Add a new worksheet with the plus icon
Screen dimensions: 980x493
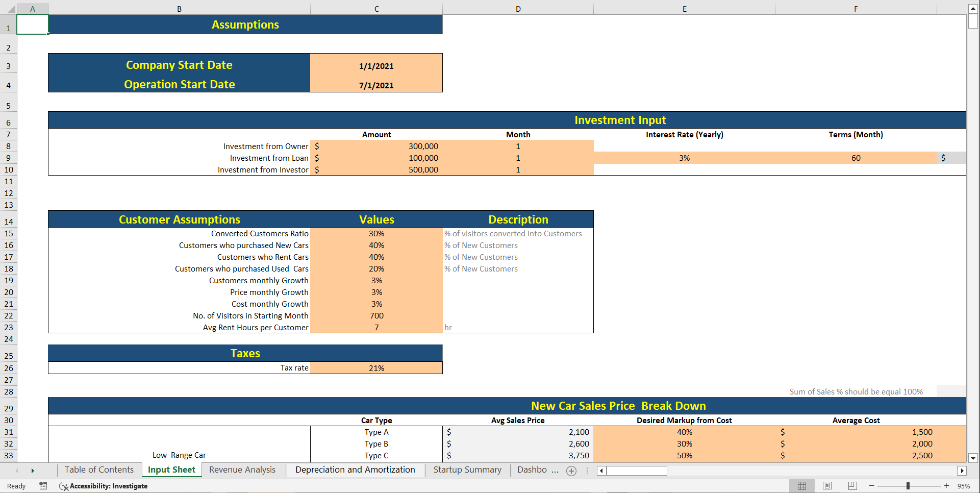click(x=571, y=471)
